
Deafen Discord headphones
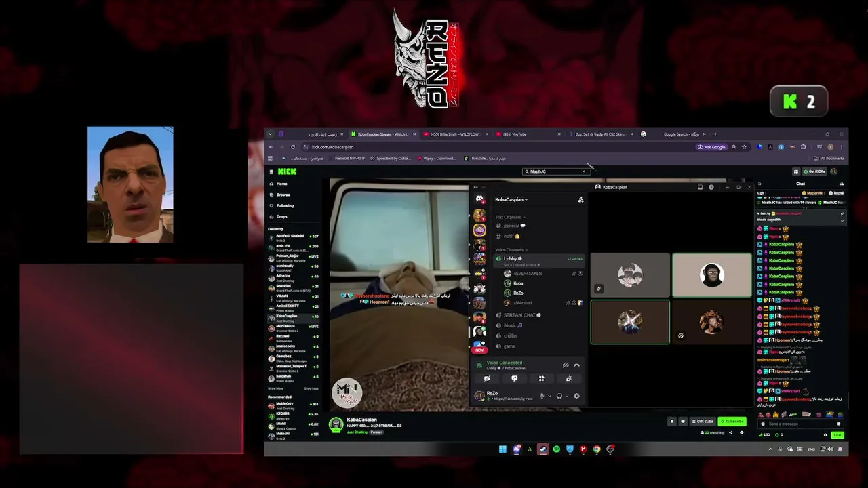(x=559, y=396)
